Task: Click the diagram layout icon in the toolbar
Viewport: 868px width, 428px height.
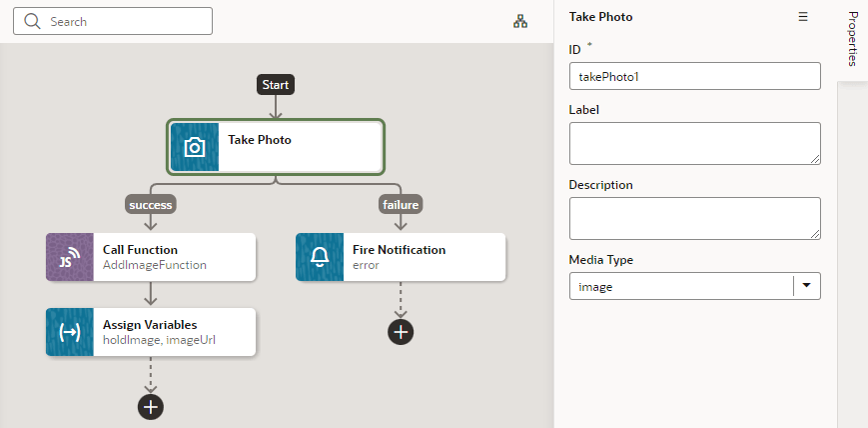Action: point(520,22)
